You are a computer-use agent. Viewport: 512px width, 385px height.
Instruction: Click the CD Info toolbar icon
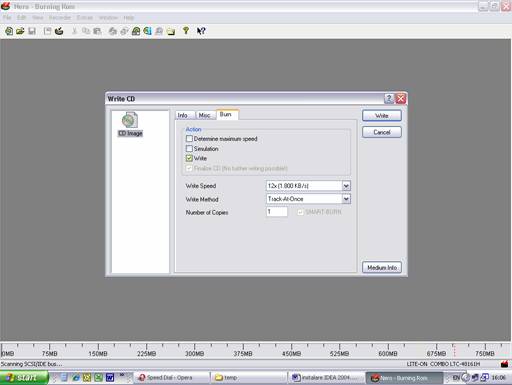[x=147, y=31]
